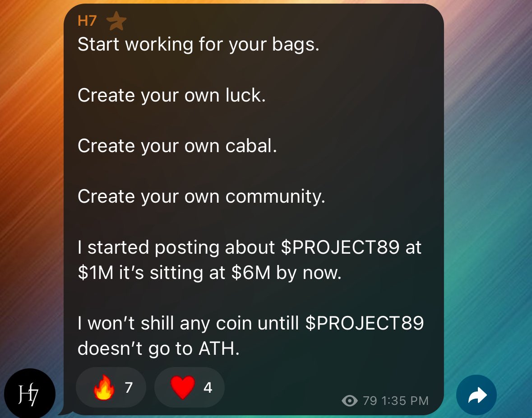
Task: Tap the share forward arrow button
Action: pos(476,395)
